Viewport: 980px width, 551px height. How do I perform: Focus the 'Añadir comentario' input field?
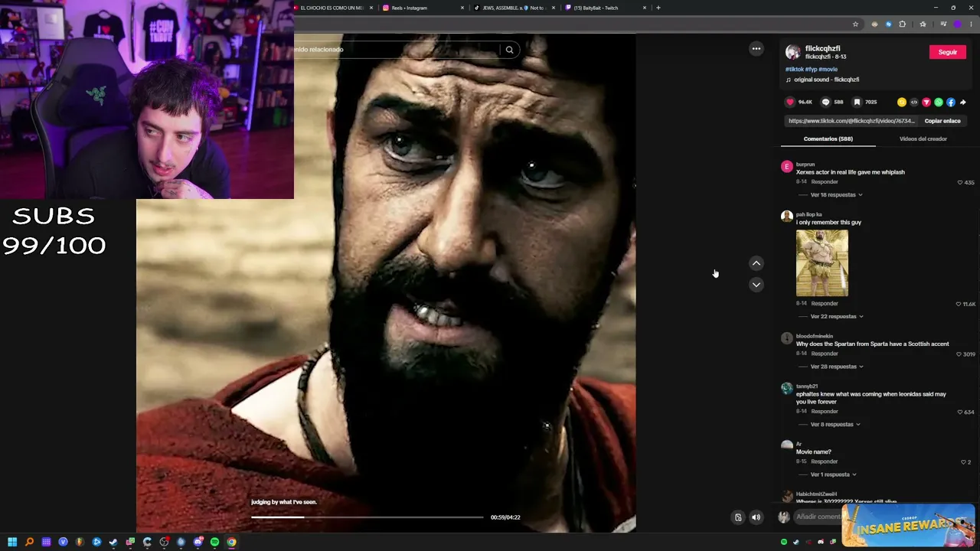pos(818,517)
